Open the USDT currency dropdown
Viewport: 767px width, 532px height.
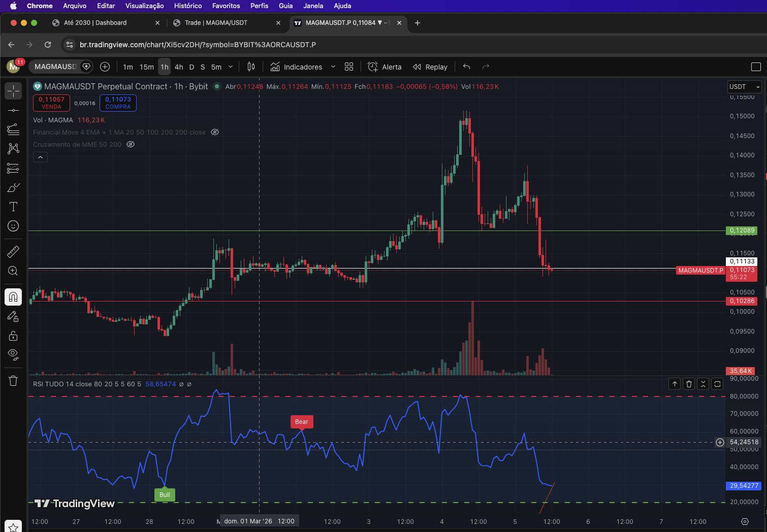tap(744, 87)
